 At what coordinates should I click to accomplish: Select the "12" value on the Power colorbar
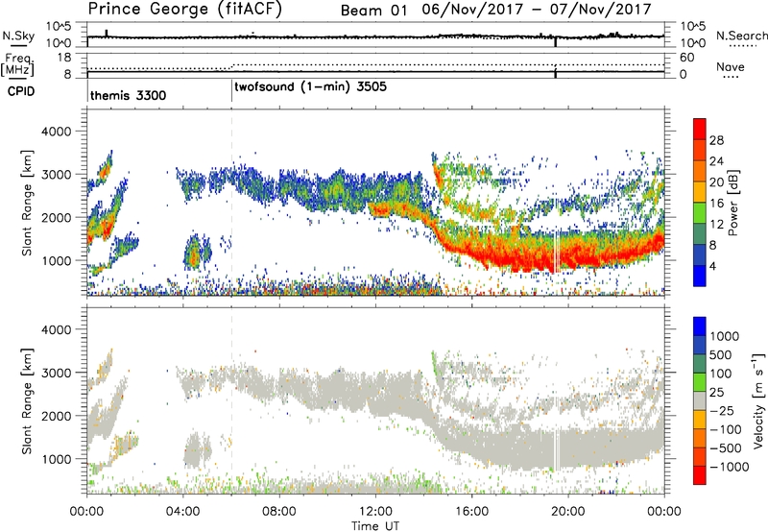[x=716, y=225]
